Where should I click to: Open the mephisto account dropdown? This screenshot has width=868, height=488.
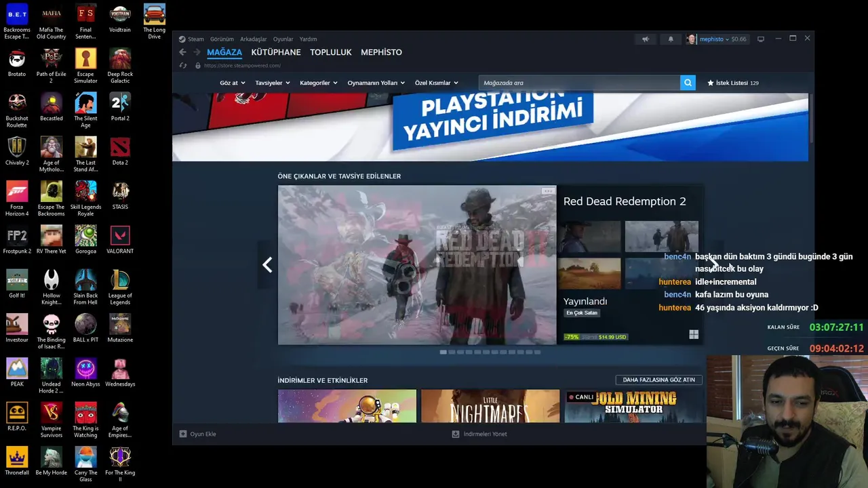click(717, 39)
